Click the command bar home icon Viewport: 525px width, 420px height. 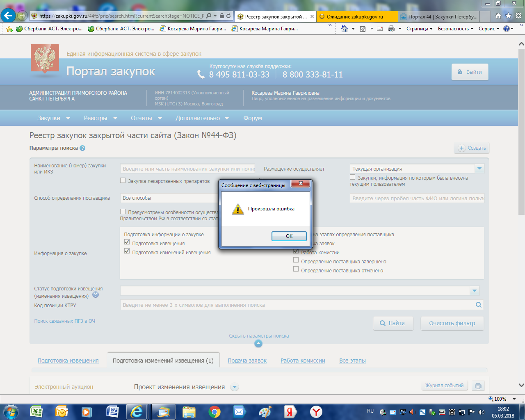(345, 29)
